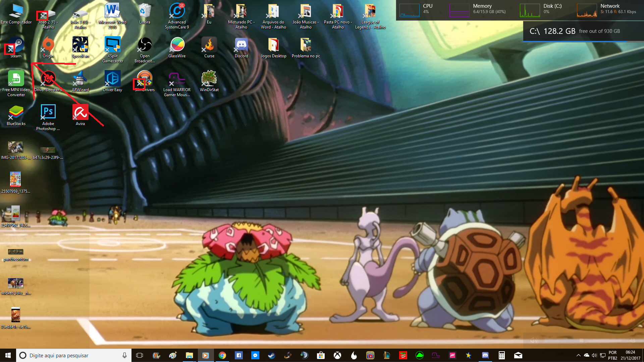Open the 25507959_1375 image file
The height and width of the screenshot is (362, 644).
click(x=16, y=183)
